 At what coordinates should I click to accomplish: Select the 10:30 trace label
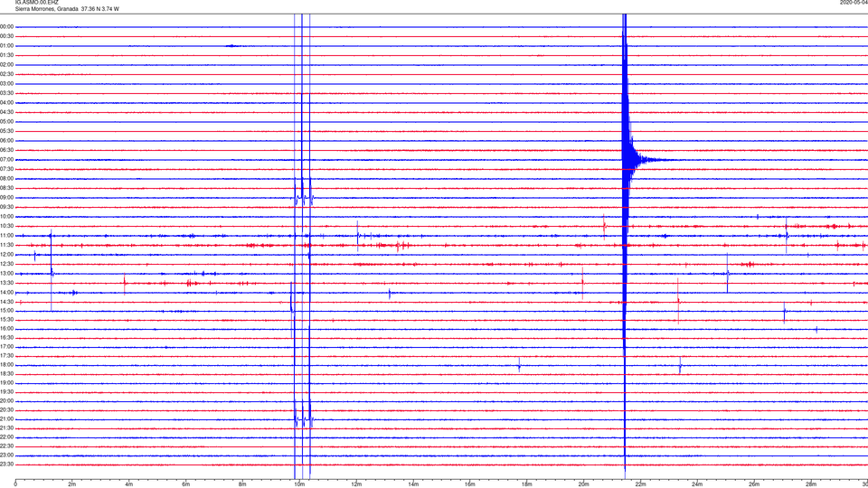(6, 226)
